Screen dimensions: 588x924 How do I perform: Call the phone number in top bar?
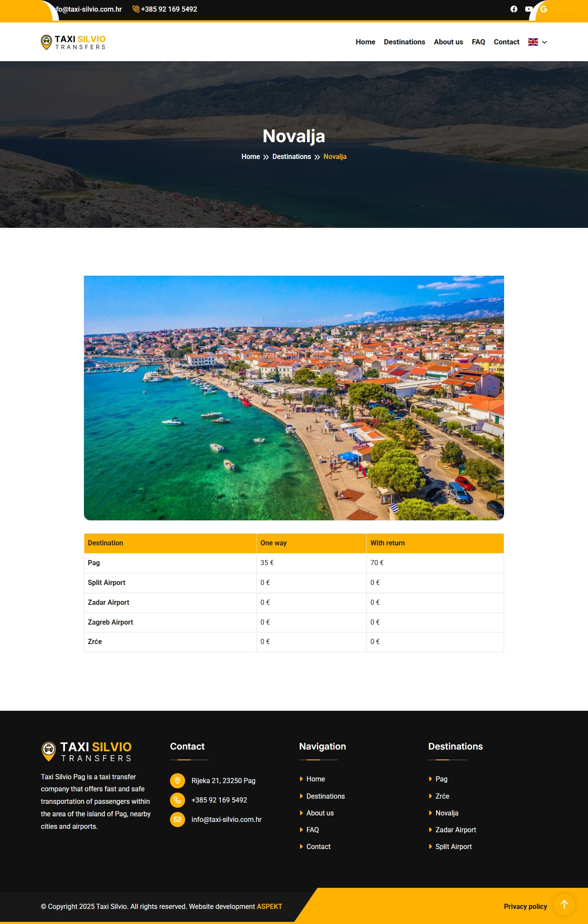pyautogui.click(x=169, y=9)
